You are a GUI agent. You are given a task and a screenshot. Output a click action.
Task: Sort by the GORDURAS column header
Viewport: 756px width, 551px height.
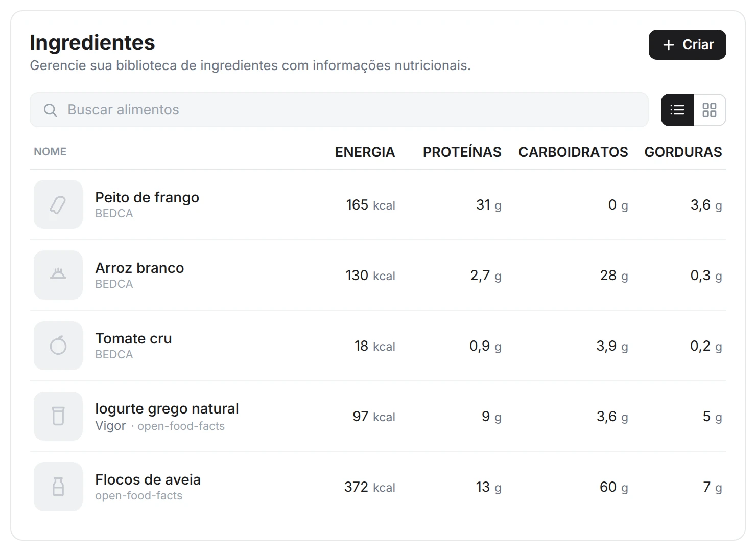[683, 152]
